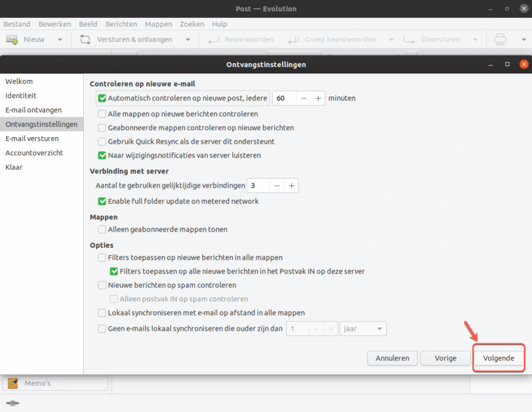
Task: Toggle Alleen geabonneerde mappen tonen checkbox
Action: coord(102,229)
